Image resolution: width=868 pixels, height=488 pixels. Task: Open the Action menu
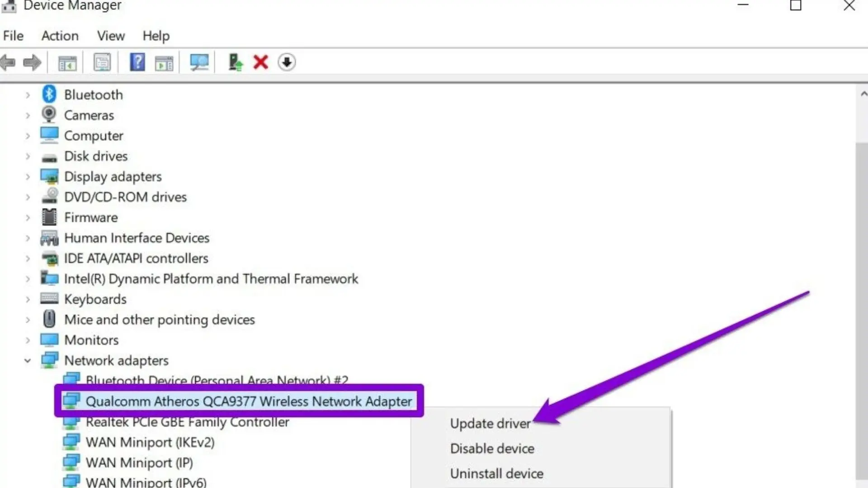[60, 36]
